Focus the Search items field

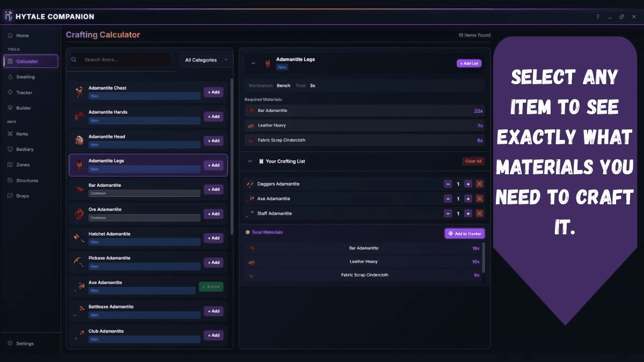click(120, 60)
